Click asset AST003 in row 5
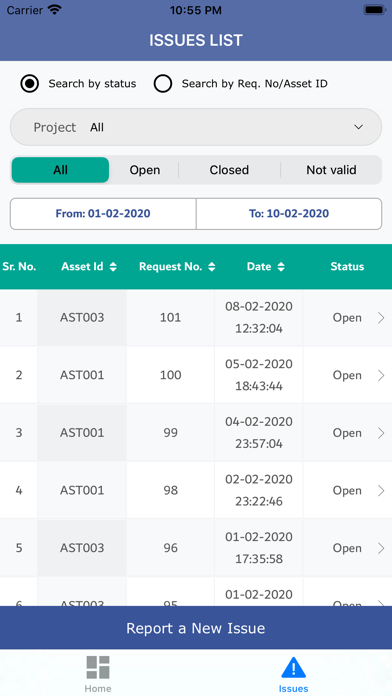The width and height of the screenshot is (392, 696). pos(82,548)
